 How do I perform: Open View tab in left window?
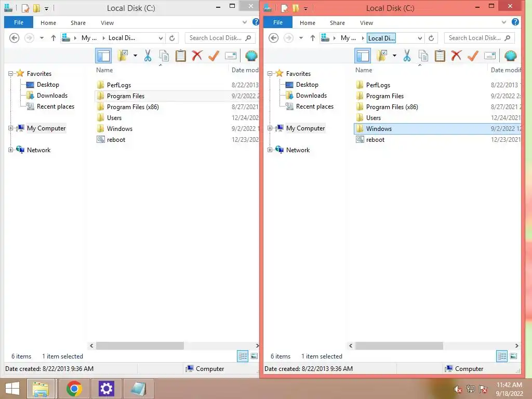tap(107, 23)
